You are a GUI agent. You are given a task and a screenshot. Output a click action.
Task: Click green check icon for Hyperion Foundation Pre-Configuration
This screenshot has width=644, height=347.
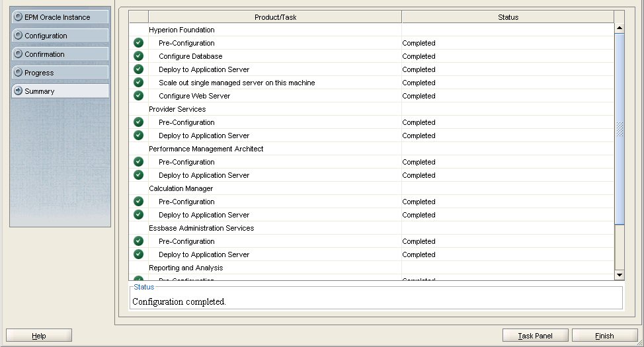[138, 43]
